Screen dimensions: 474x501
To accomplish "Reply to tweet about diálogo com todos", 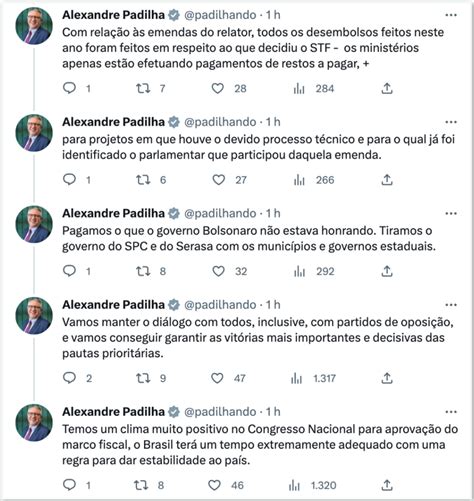I will (x=69, y=378).
